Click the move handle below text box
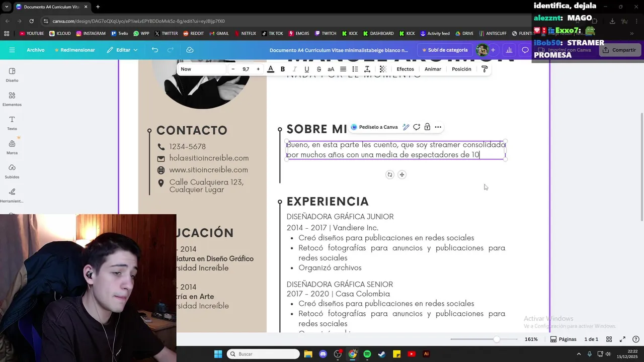644x362 pixels. (x=401, y=174)
